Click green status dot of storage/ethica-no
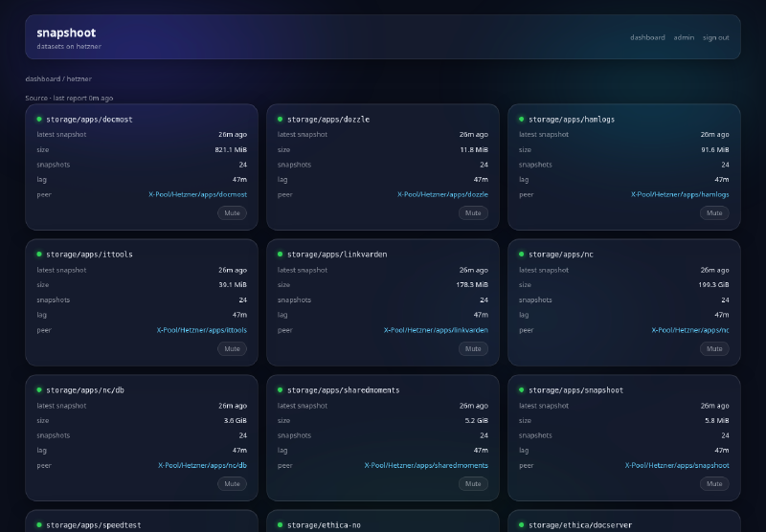 click(280, 524)
